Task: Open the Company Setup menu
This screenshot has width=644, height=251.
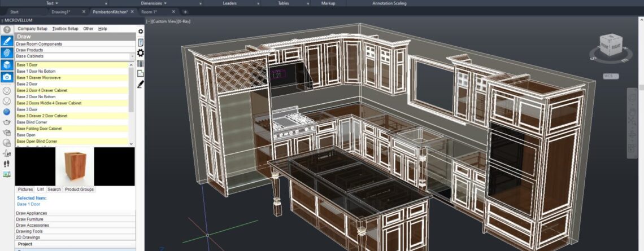Action: [x=32, y=29]
